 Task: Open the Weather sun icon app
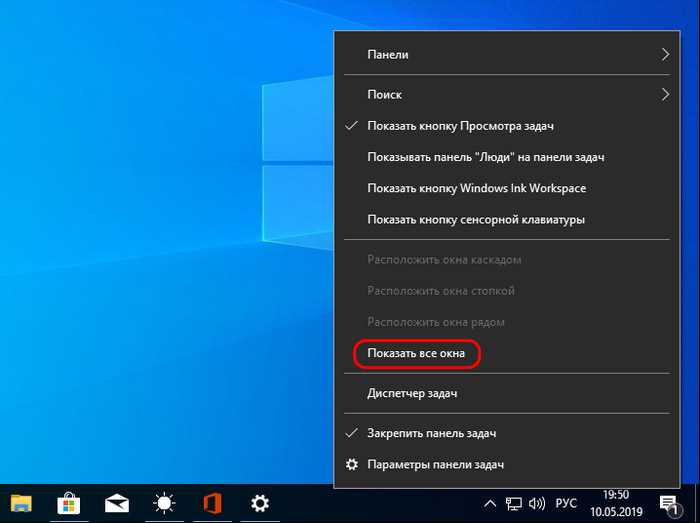point(164,503)
